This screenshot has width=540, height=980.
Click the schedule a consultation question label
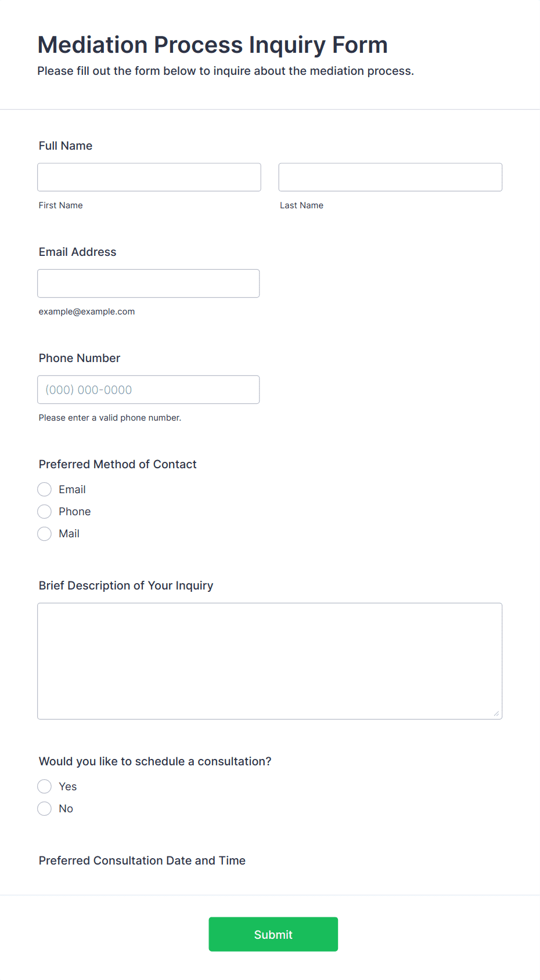tap(155, 761)
